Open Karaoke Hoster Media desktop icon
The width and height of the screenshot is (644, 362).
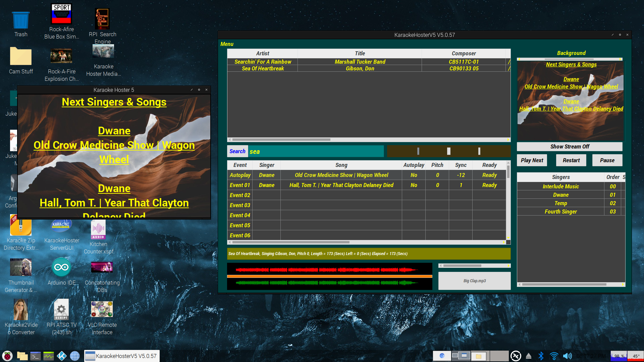103,60
